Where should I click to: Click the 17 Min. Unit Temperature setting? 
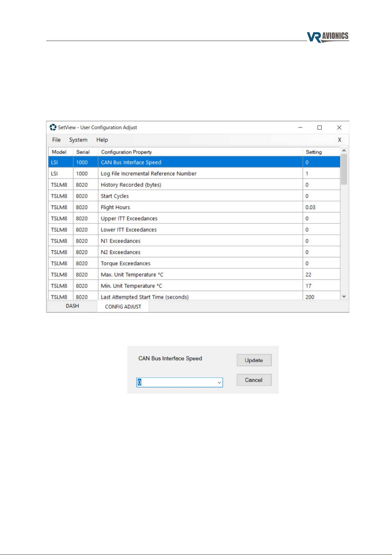coord(308,286)
